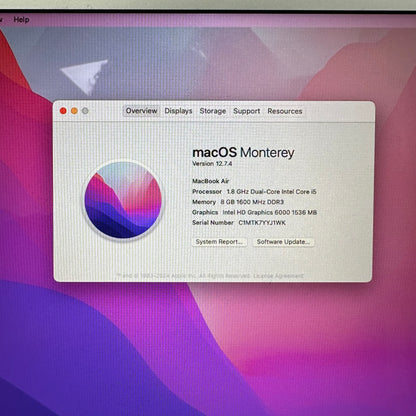416x416 pixels.
Task: Click Version 12.7.4 to reveal build number
Action: pos(212,164)
